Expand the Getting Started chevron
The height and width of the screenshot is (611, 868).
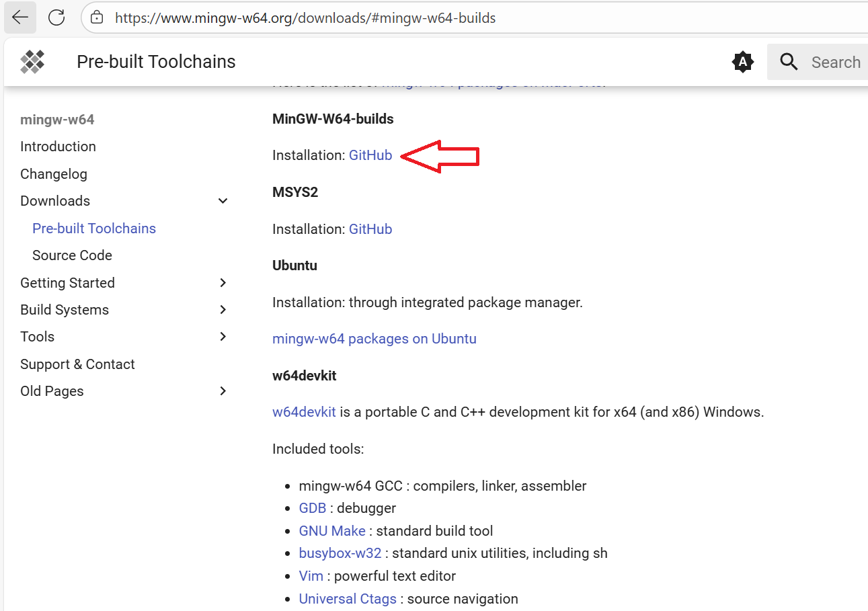(223, 283)
